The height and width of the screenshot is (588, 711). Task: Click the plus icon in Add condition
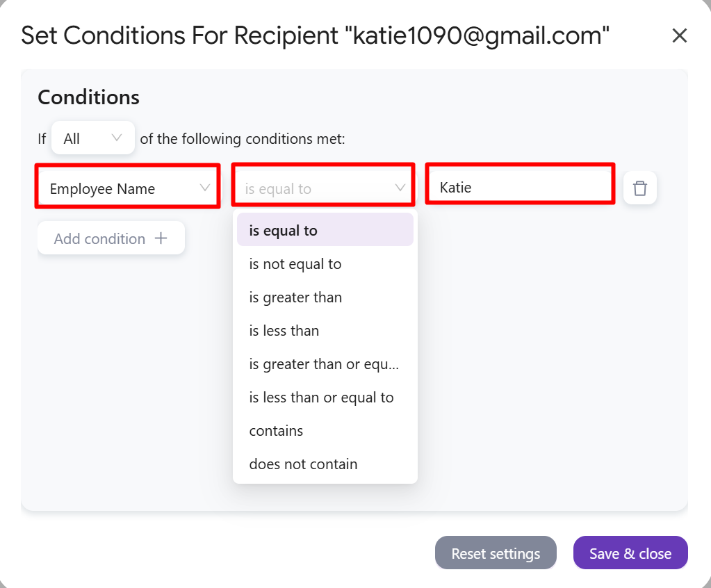[161, 238]
